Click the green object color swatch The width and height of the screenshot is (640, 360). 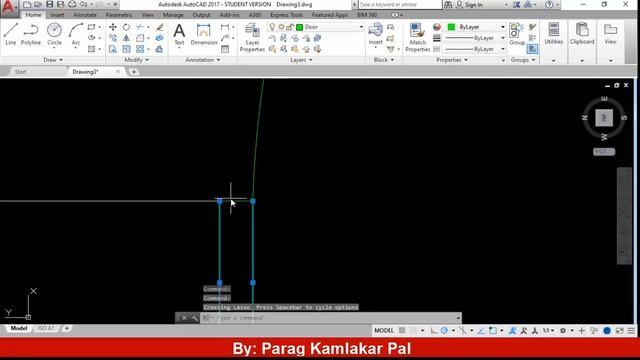point(451,27)
